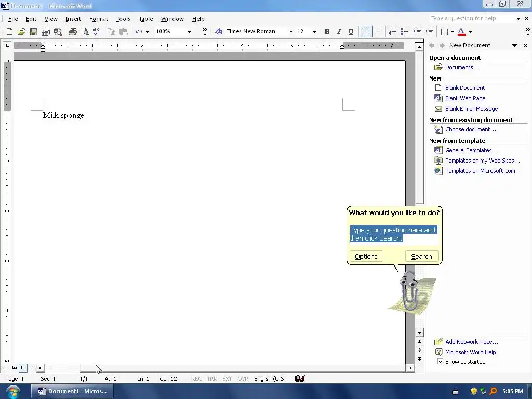Click the Type a question for help box
532x399 pixels.
coord(472,18)
